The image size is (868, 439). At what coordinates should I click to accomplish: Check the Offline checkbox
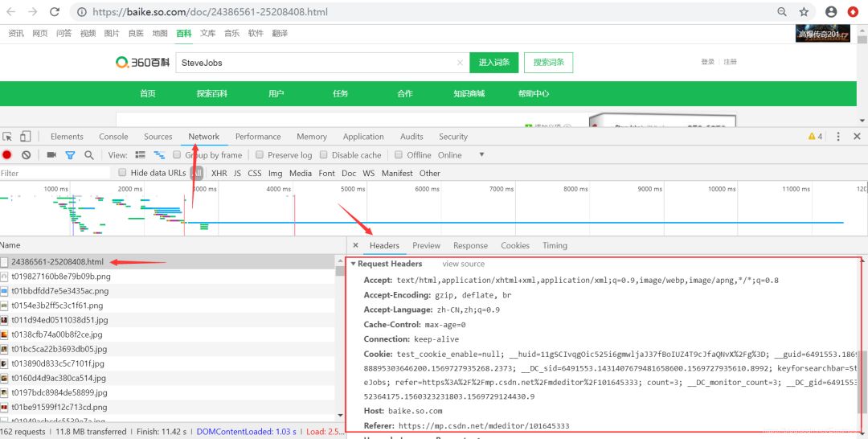coord(399,155)
